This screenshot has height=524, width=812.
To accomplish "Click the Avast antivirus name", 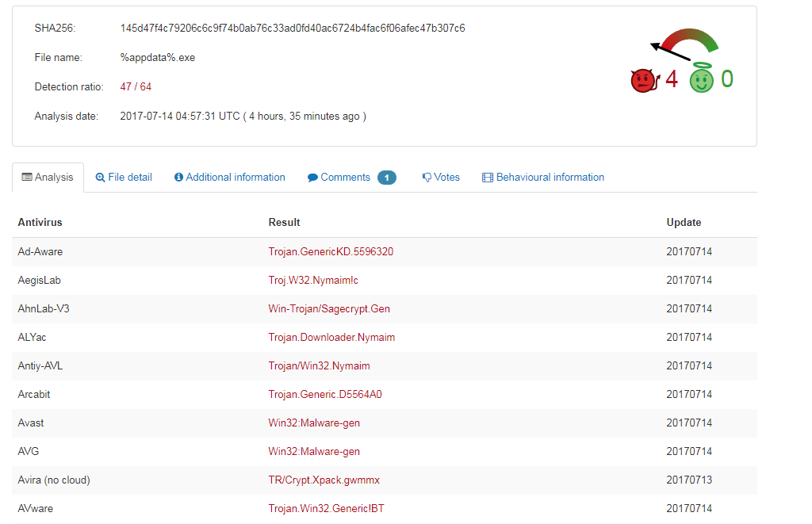I will pyautogui.click(x=31, y=423).
